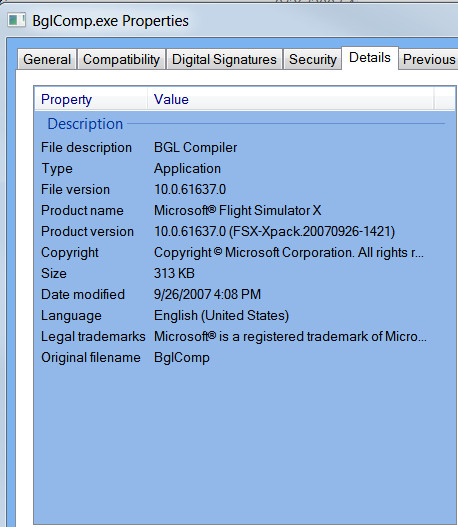The image size is (458, 527).
Task: Select the 'BglComp' original filename value
Action: (182, 358)
